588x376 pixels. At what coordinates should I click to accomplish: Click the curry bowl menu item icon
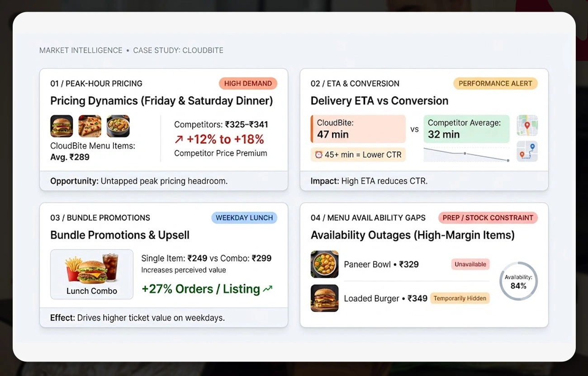[118, 126]
